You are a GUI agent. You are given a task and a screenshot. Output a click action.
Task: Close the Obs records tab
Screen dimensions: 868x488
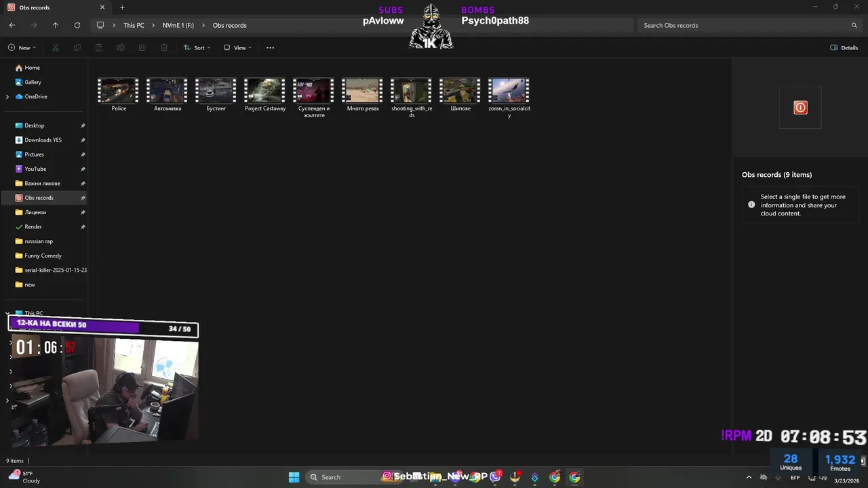[102, 7]
